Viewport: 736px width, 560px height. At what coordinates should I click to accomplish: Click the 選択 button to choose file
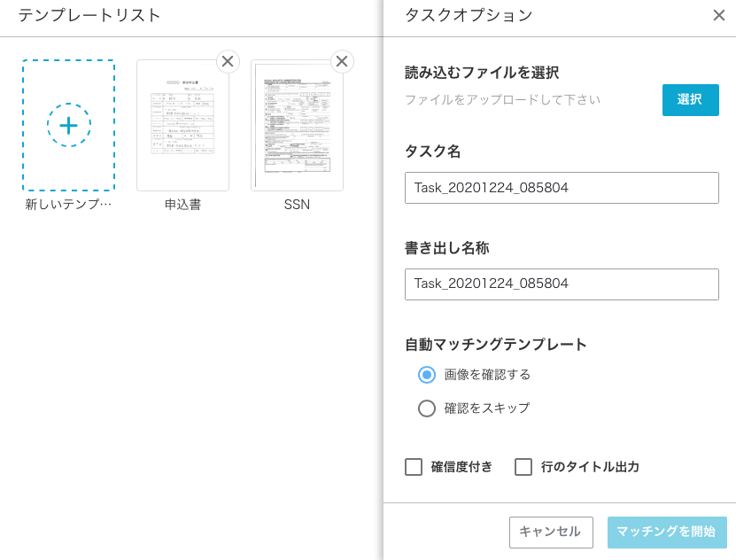tap(691, 100)
